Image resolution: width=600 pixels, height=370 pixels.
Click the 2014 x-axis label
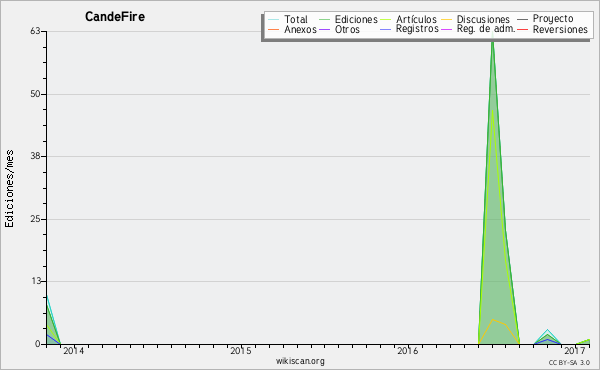(73, 350)
